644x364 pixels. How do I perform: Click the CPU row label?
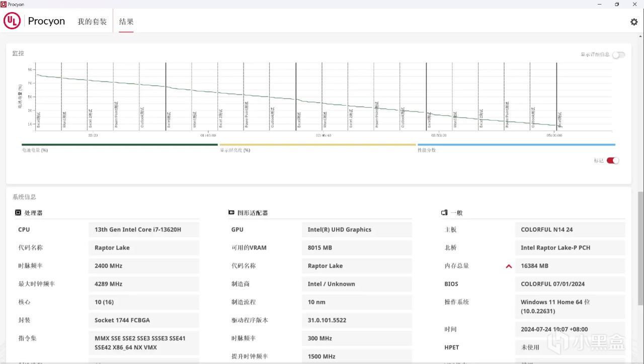tap(24, 230)
